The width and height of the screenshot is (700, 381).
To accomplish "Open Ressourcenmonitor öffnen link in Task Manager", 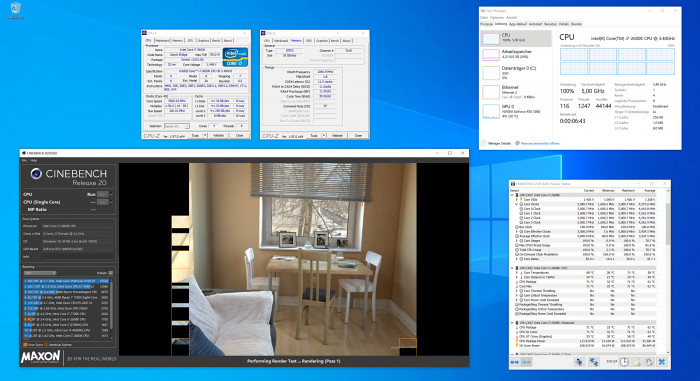I will click(x=540, y=143).
